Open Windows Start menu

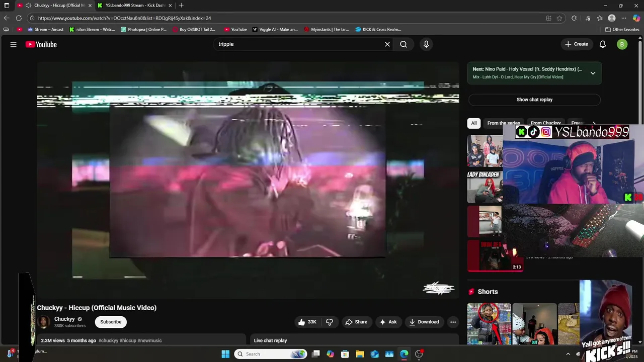(x=225, y=354)
